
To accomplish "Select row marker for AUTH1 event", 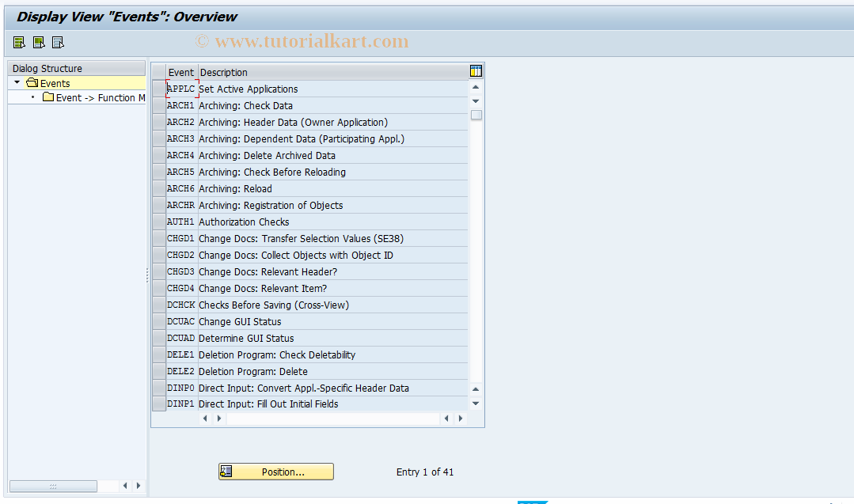I will tap(158, 222).
